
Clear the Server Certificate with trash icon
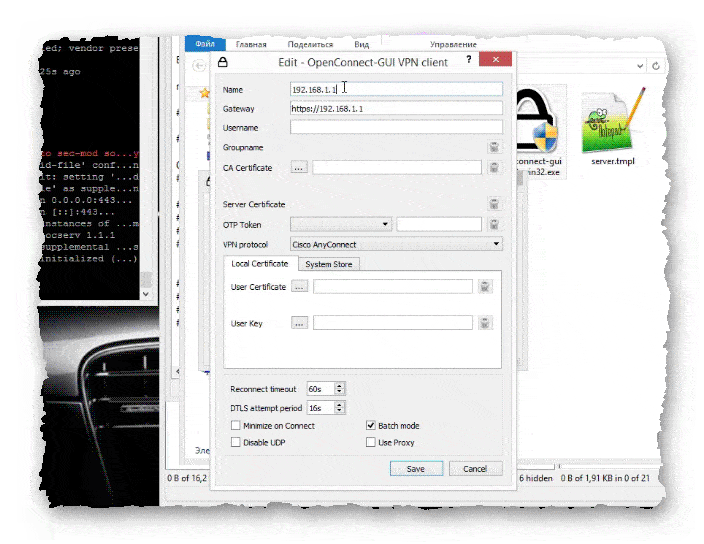click(x=494, y=204)
